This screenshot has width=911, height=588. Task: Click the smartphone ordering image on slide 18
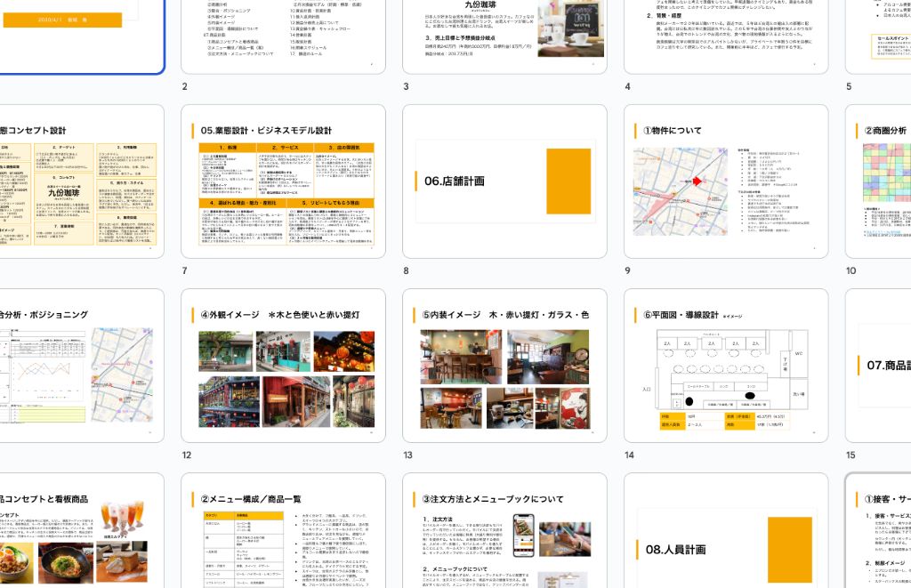[x=525, y=534]
